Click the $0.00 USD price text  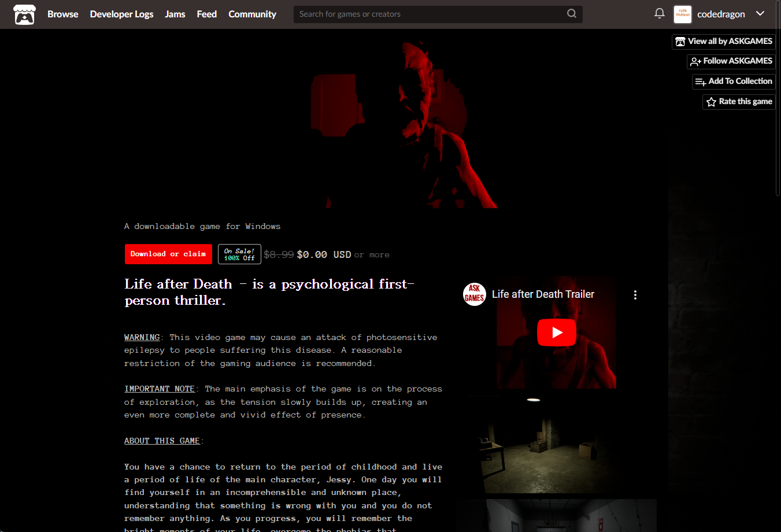point(324,254)
